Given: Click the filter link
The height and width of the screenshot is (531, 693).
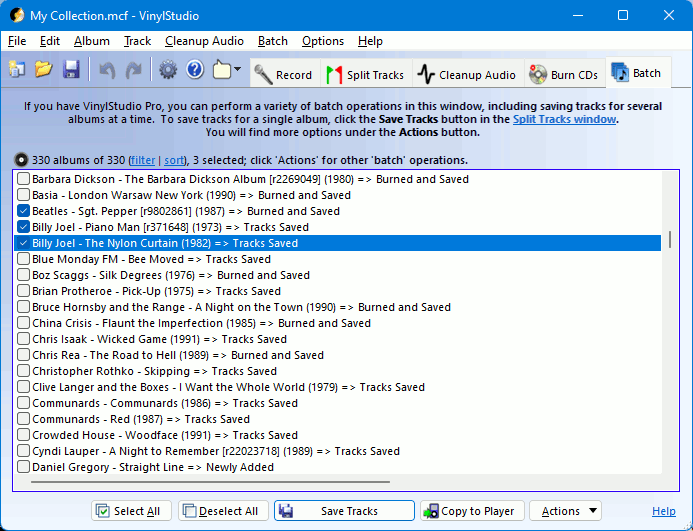Looking at the screenshot, I should pyautogui.click(x=143, y=160).
